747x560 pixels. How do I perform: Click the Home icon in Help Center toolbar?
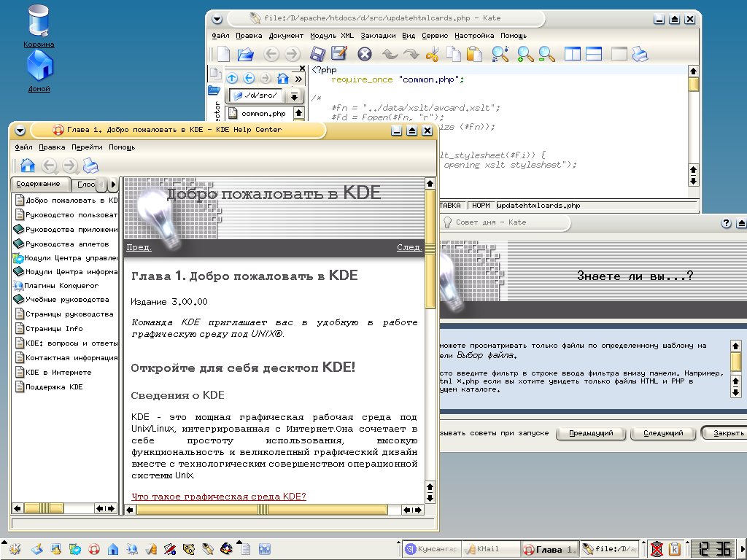coord(27,166)
